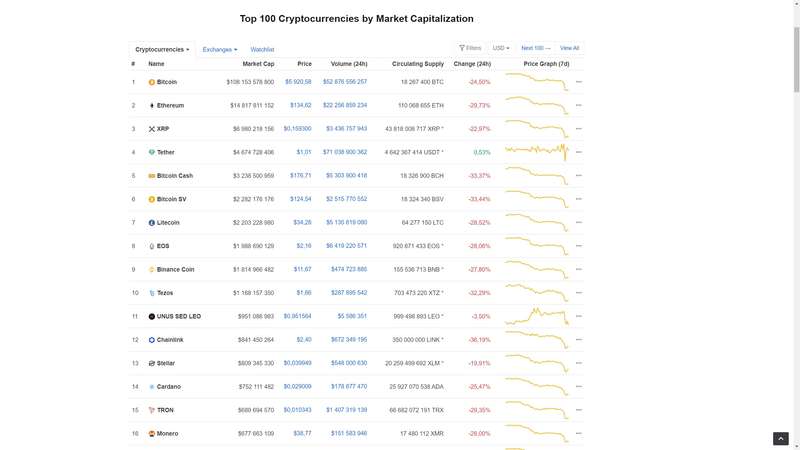
Task: Open the more options menu for Bitcoin row
Action: coord(578,82)
